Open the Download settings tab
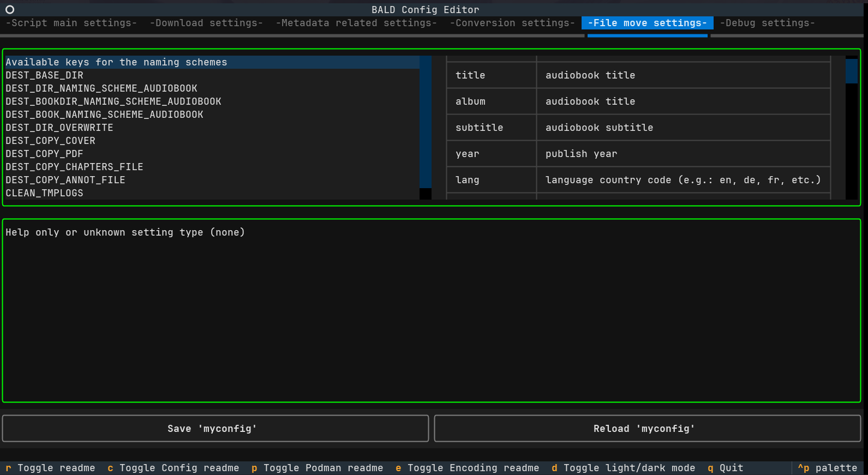Image resolution: width=868 pixels, height=475 pixels. 206,23
